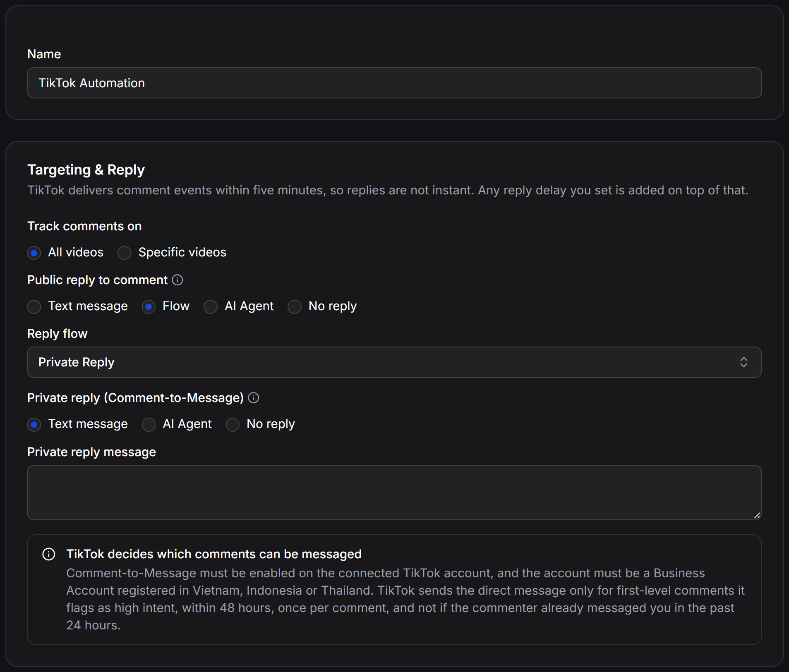Click the Name label text
Screen dimensions: 789x672
click(x=44, y=54)
